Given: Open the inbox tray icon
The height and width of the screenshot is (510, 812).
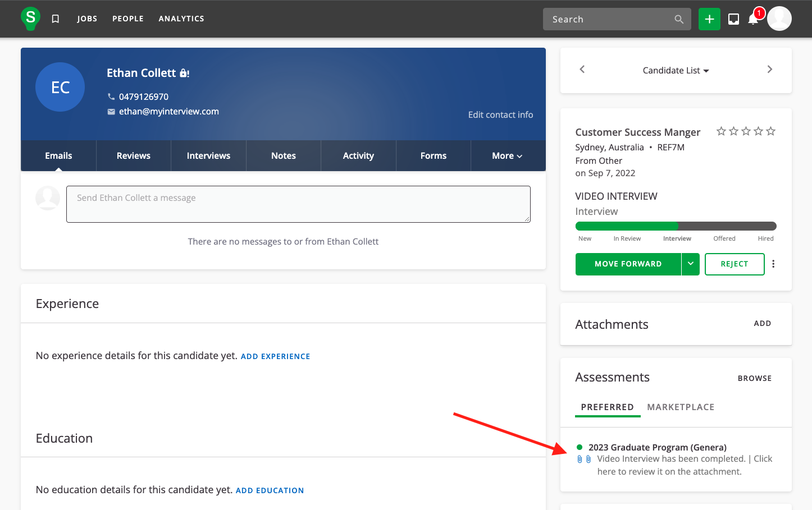Looking at the screenshot, I should tap(733, 19).
